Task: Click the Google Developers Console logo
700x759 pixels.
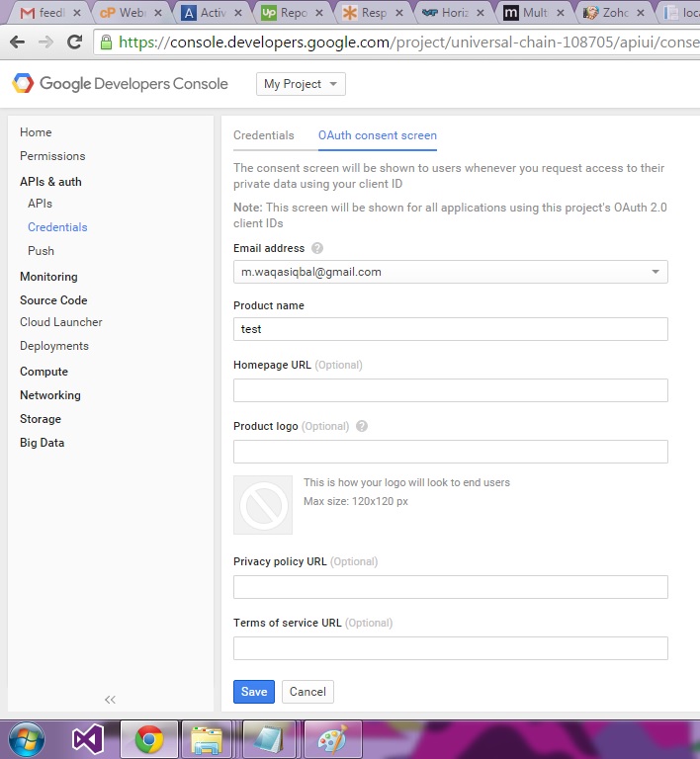Action: click(x=120, y=84)
